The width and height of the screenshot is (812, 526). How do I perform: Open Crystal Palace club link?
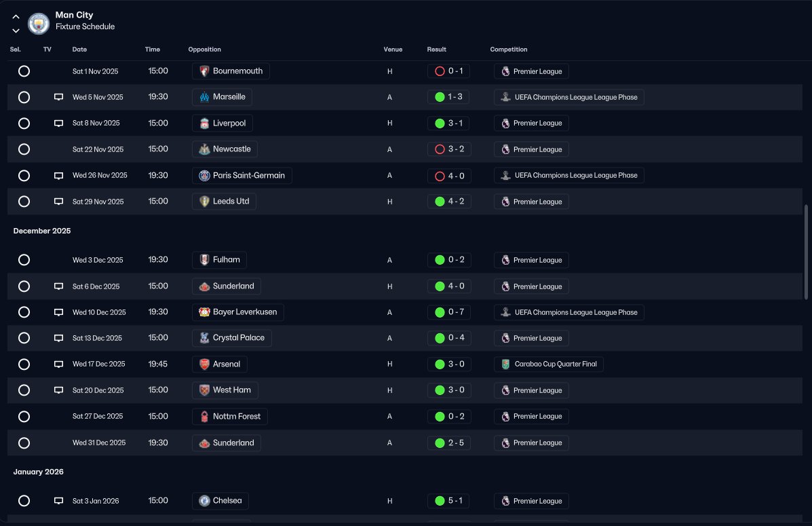click(x=232, y=338)
